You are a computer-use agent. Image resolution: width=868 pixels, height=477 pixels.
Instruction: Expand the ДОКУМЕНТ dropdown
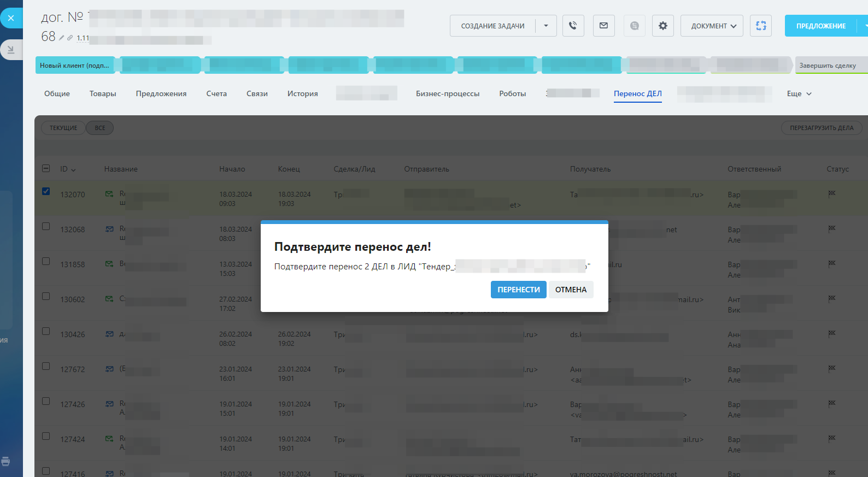[x=712, y=26]
